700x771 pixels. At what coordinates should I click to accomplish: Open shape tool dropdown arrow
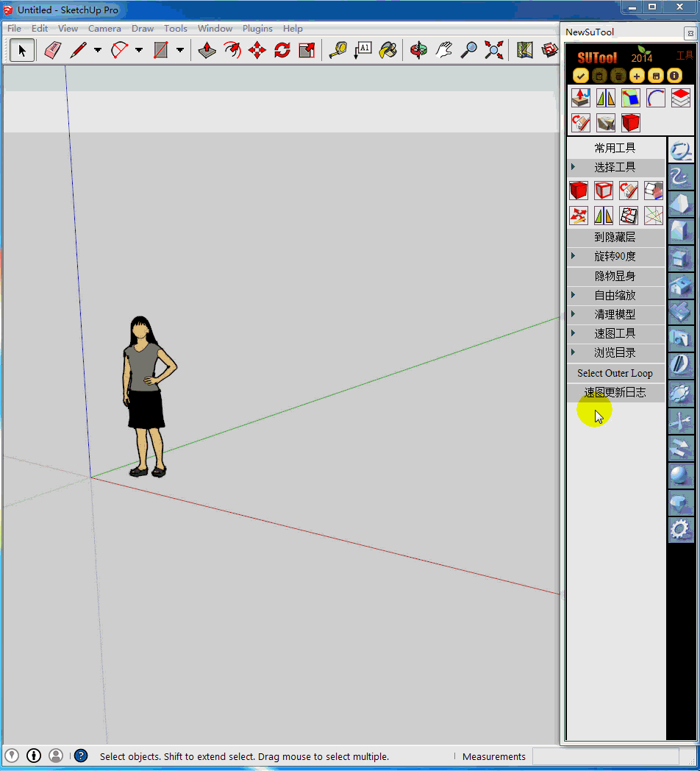pyautogui.click(x=180, y=50)
